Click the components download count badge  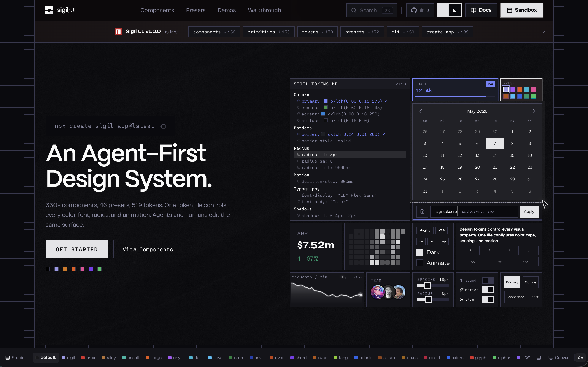pyautogui.click(x=214, y=32)
